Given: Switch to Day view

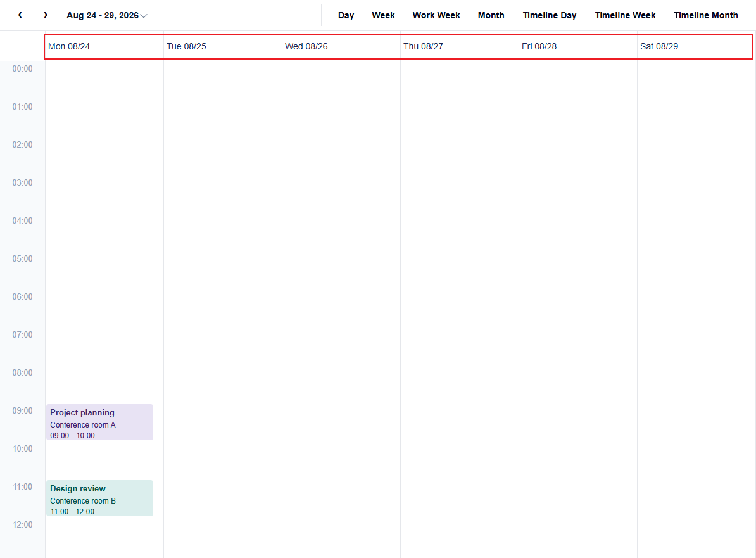Looking at the screenshot, I should (x=346, y=15).
